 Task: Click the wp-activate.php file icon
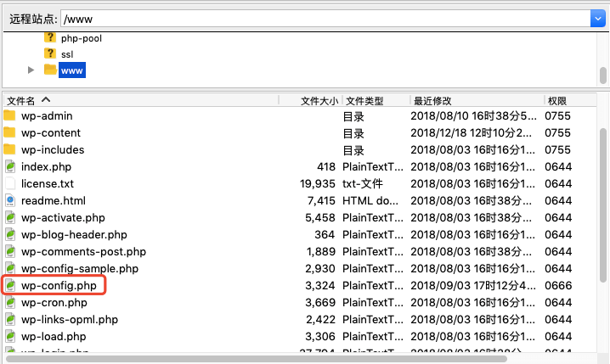coord(10,217)
